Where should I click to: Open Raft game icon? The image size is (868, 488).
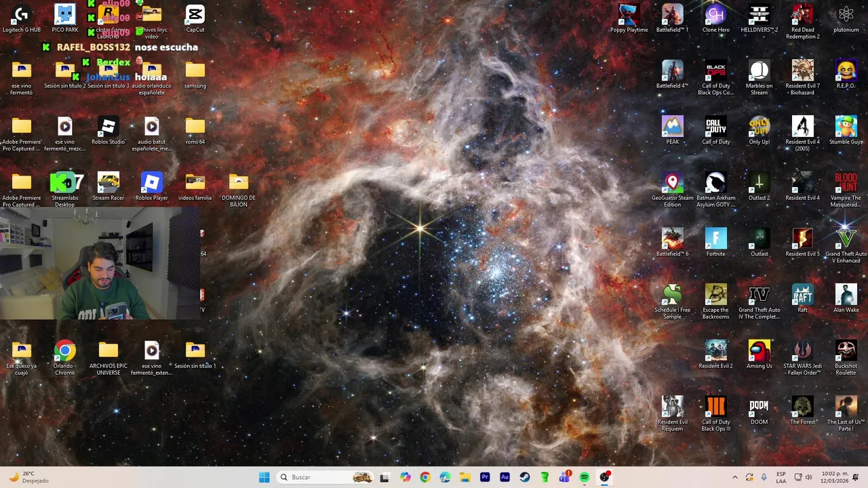(x=802, y=298)
